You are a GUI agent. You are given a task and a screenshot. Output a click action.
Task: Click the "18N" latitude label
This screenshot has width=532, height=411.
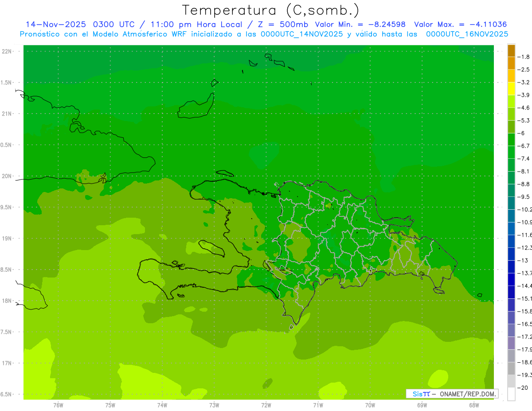click(7, 301)
